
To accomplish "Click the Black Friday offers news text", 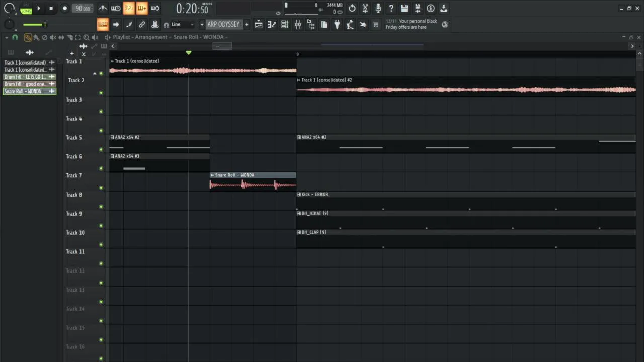I will 412,24.
